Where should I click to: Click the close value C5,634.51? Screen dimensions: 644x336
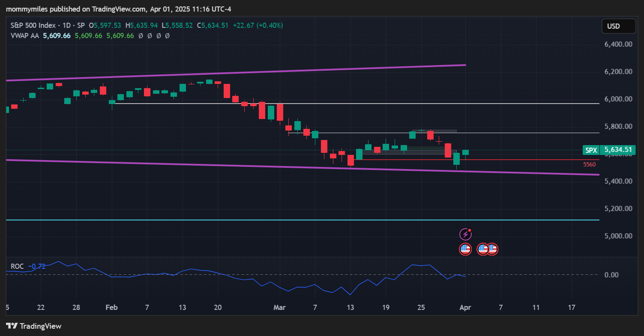coord(213,26)
